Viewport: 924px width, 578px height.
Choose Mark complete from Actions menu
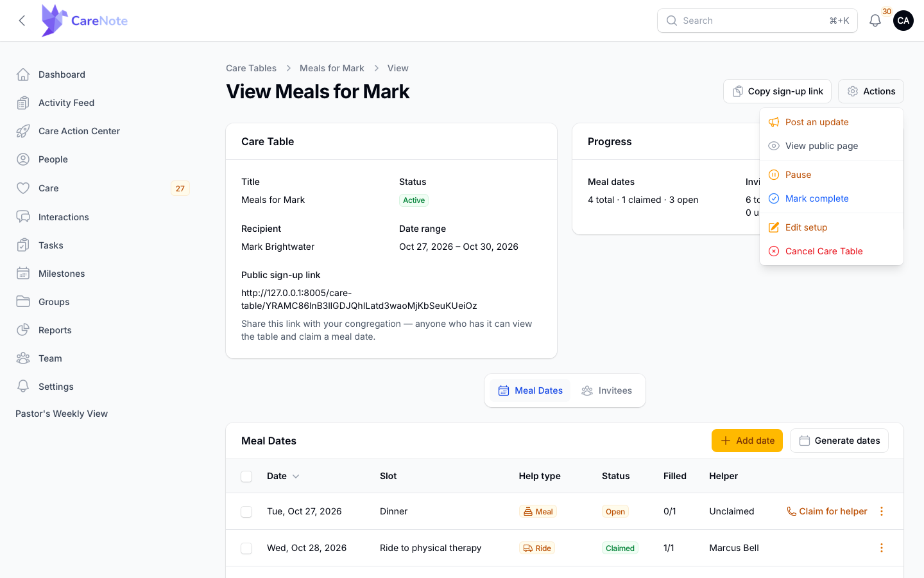832,198
